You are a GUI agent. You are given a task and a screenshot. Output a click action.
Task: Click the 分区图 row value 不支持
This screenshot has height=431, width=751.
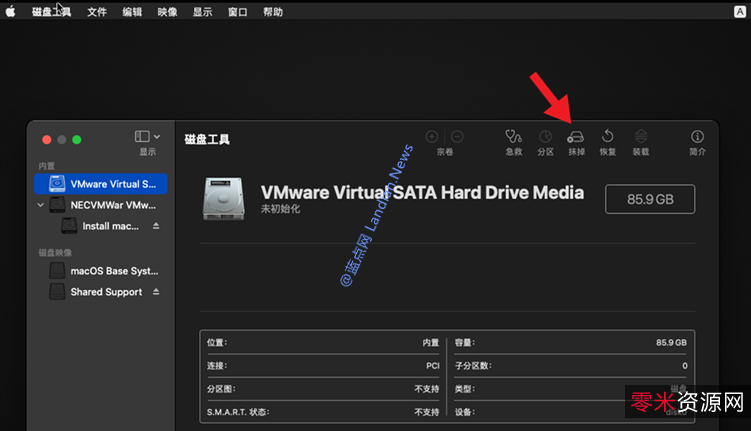[x=426, y=389]
